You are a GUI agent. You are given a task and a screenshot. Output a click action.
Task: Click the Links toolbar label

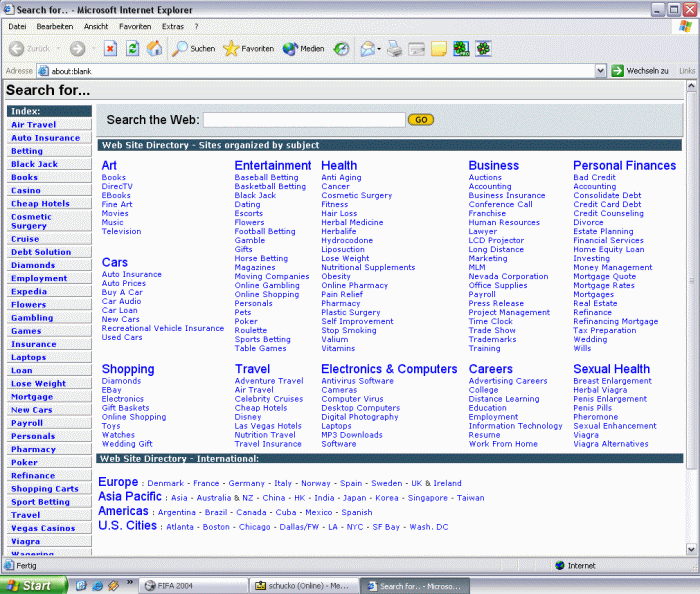[688, 71]
